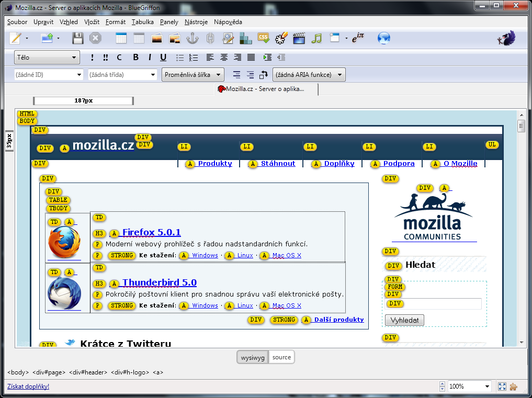
Task: Switch to source view mode
Action: (x=281, y=357)
